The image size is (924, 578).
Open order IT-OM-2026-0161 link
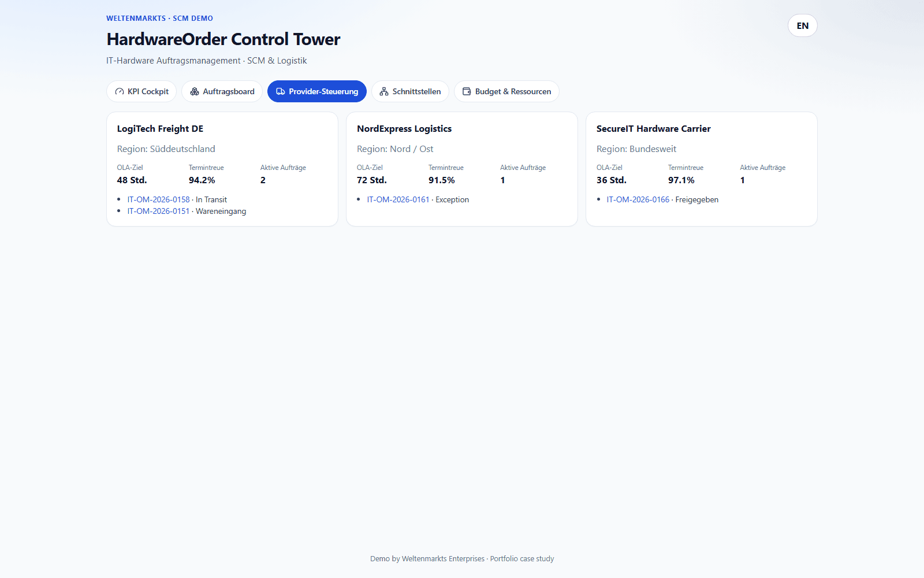coord(398,199)
